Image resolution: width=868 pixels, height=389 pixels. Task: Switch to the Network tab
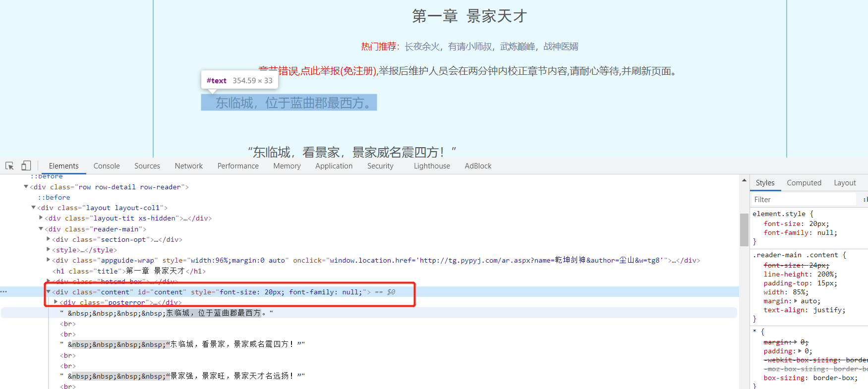[x=189, y=166]
